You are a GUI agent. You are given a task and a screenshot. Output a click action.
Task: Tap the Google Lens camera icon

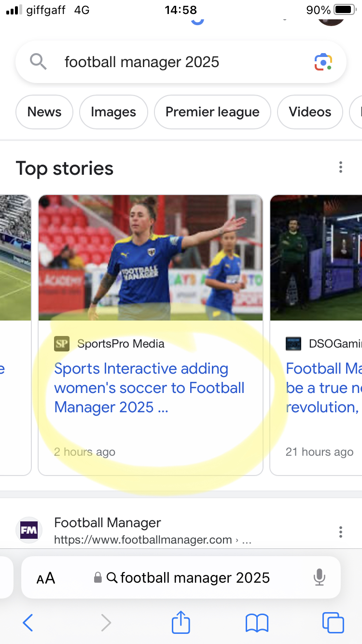coord(323,62)
